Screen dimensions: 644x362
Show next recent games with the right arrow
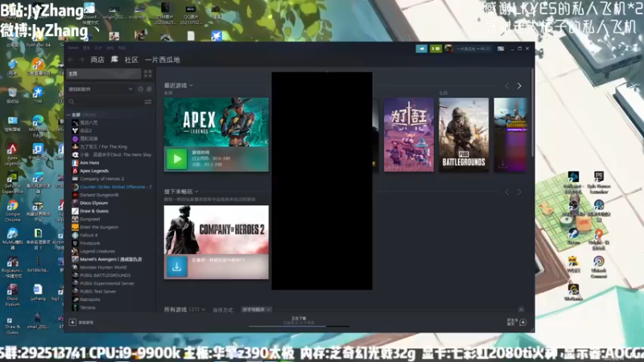pos(519,86)
